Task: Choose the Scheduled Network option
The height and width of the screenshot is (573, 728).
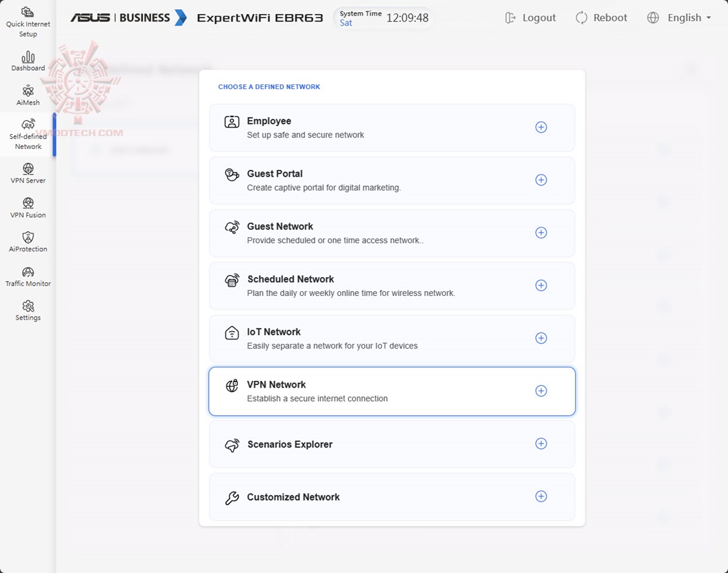Action: (392, 286)
